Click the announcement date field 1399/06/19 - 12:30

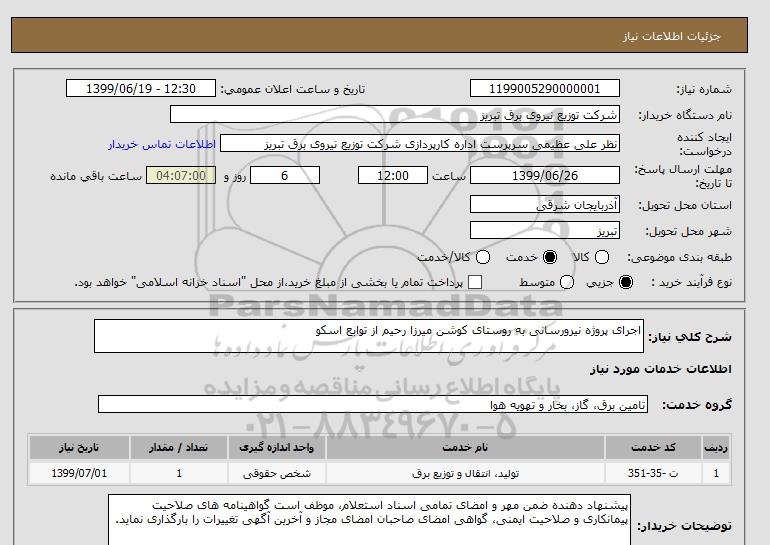click(x=141, y=88)
